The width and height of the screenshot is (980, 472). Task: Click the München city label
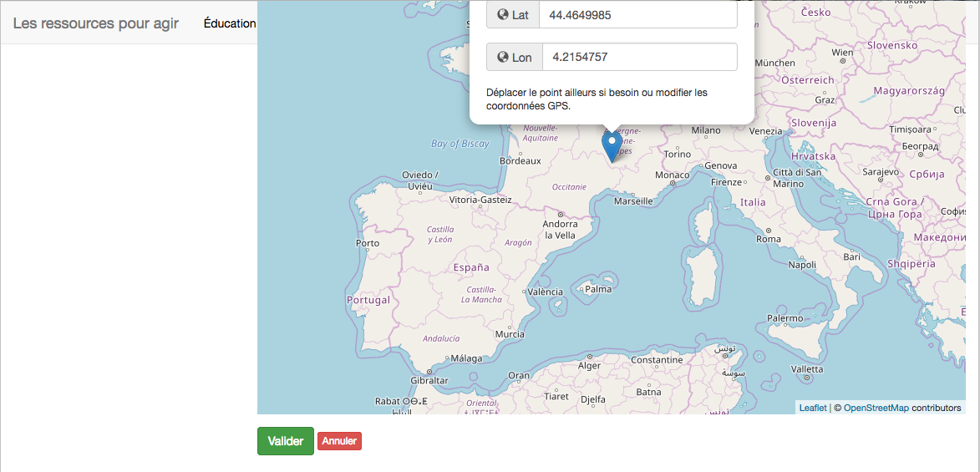(775, 63)
